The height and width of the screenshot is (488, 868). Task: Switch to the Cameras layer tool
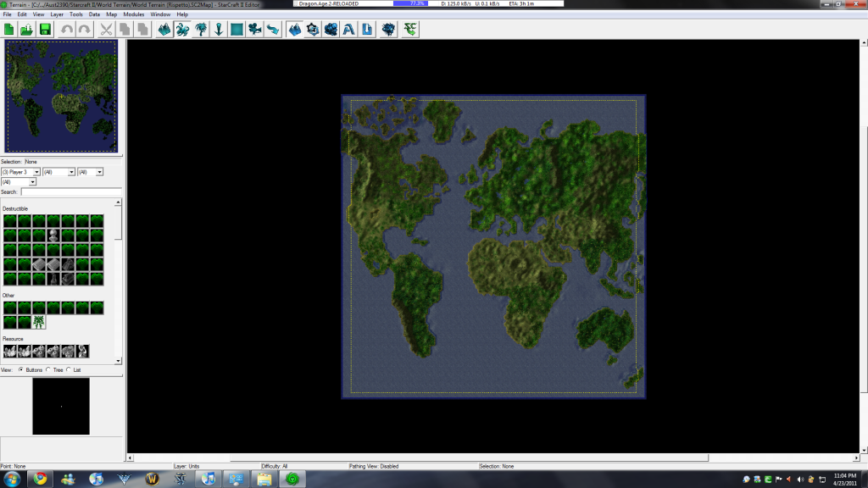coord(255,30)
